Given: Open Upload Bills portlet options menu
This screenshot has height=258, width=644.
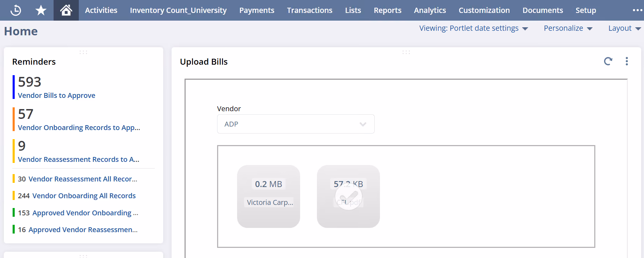Looking at the screenshot, I should coord(627,62).
